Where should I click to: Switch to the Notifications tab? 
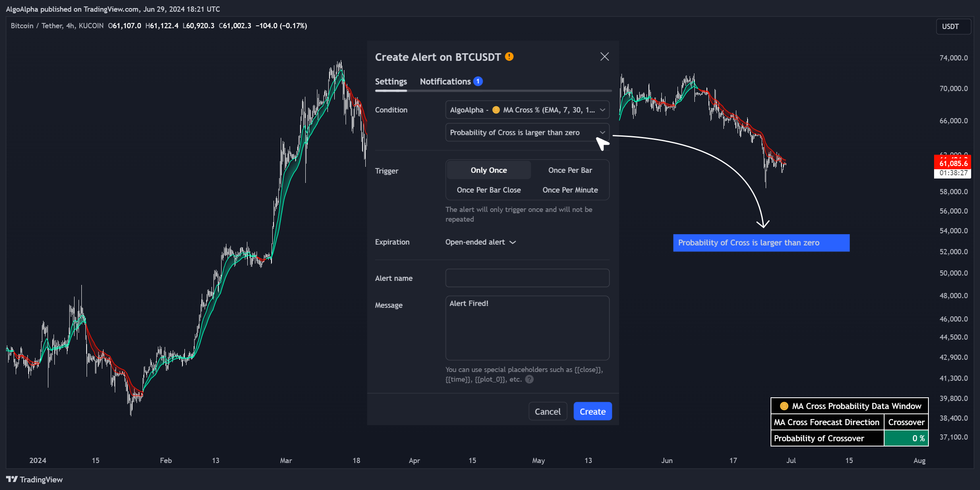[x=445, y=81]
